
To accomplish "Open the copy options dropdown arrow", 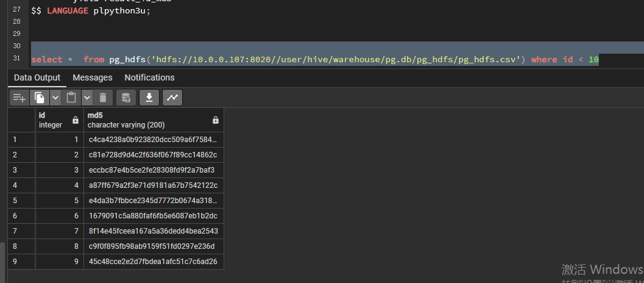I will (55, 98).
